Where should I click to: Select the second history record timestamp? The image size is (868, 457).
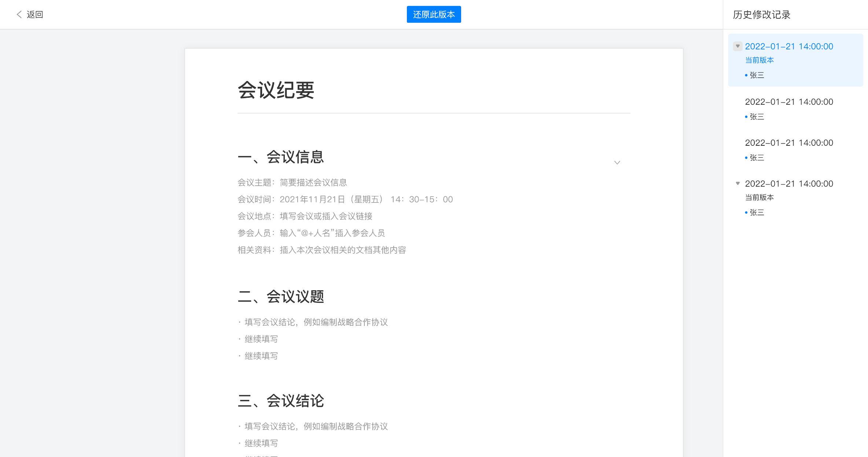pos(789,102)
